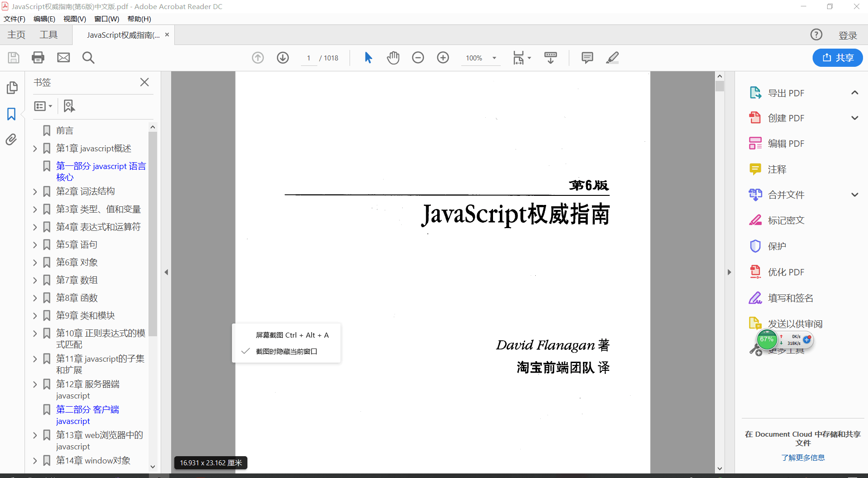
Task: Open fit page options icon
Action: click(522, 58)
